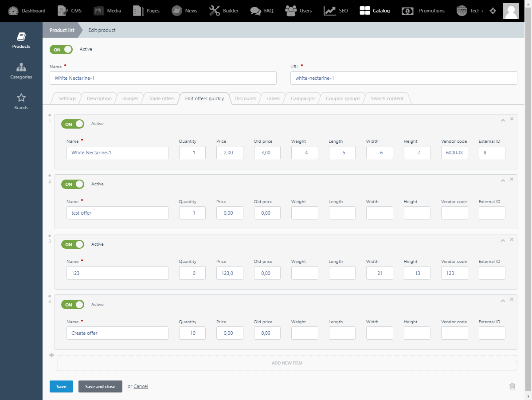Click Old price field showing 3,00
Viewport: 532px width, 400px height.
pos(267,153)
